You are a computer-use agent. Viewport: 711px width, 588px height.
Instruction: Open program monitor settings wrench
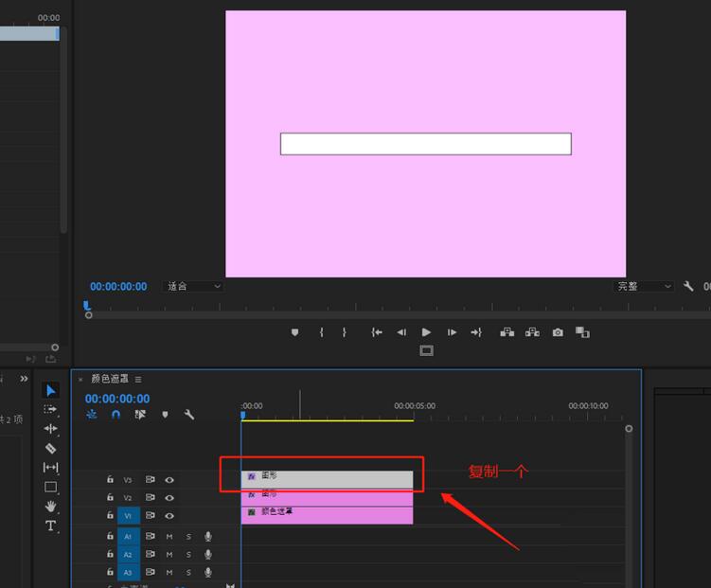point(688,286)
